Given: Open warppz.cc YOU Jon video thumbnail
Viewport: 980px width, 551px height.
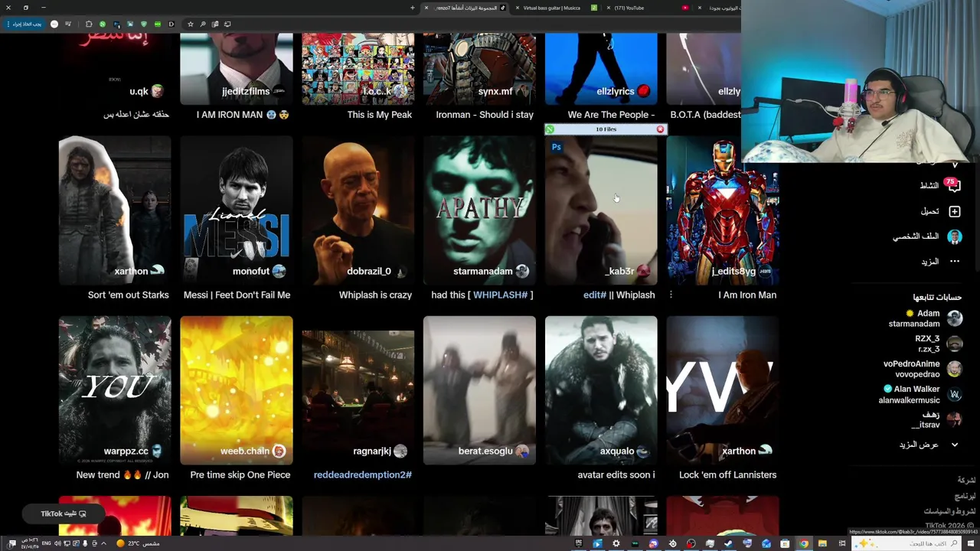Looking at the screenshot, I should click(115, 390).
